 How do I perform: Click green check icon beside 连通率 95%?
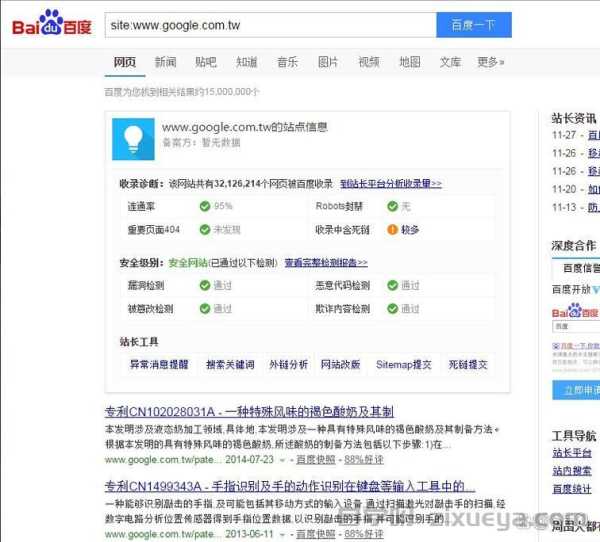point(205,206)
